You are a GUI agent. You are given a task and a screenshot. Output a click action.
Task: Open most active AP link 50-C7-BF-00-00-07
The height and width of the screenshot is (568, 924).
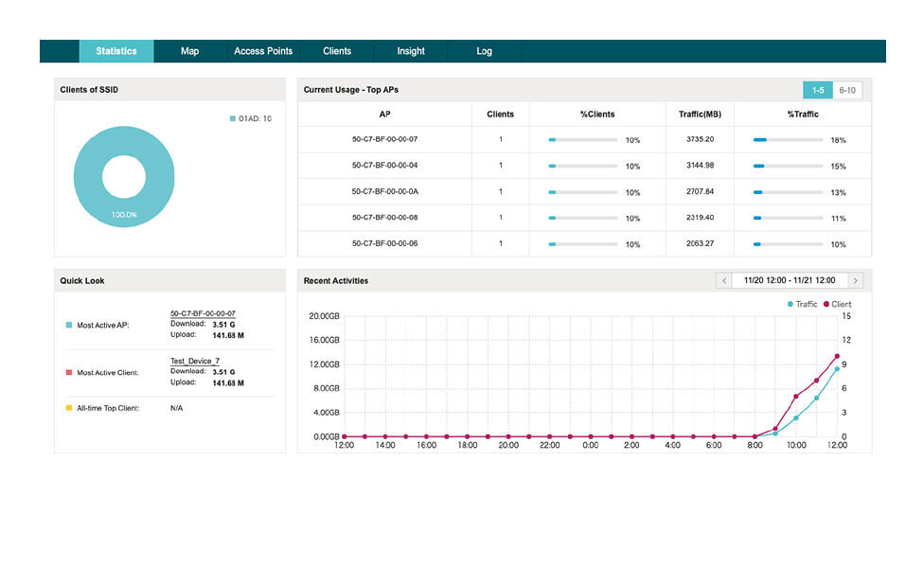203,313
